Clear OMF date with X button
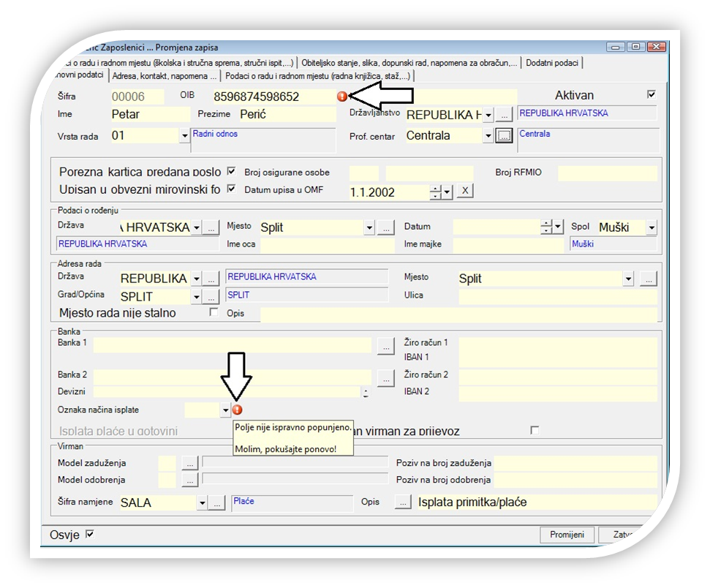 (x=465, y=192)
